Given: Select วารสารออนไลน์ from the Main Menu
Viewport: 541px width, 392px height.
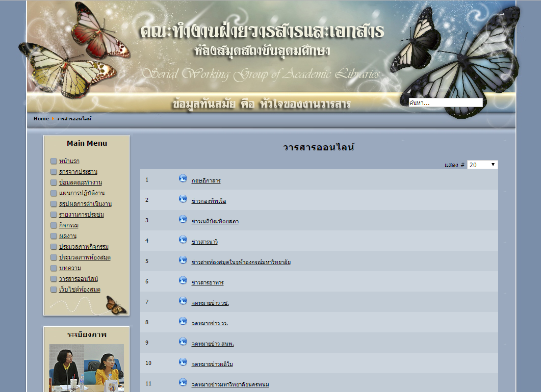Looking at the screenshot, I should 77,279.
